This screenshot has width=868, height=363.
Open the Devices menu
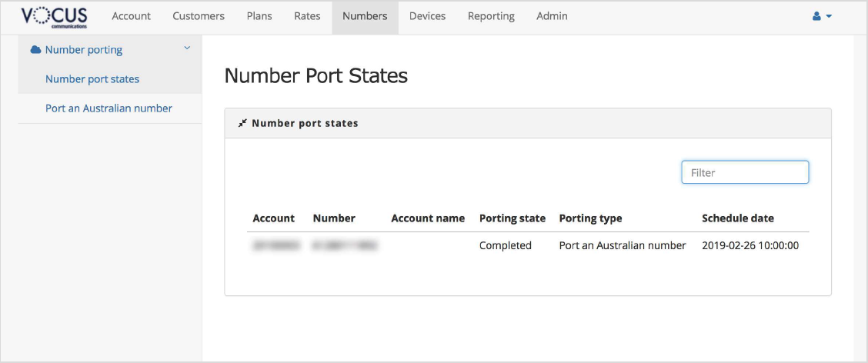427,16
